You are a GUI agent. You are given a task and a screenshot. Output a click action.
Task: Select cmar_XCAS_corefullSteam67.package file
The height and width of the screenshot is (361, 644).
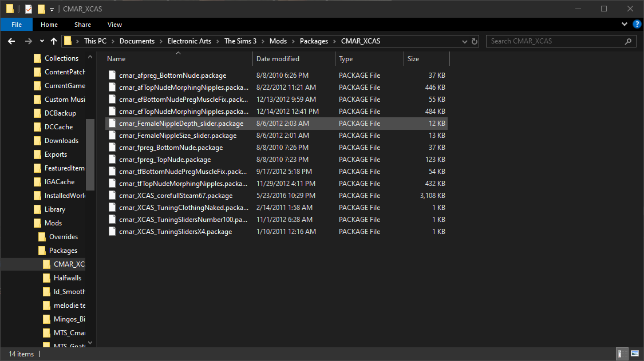[176, 196]
